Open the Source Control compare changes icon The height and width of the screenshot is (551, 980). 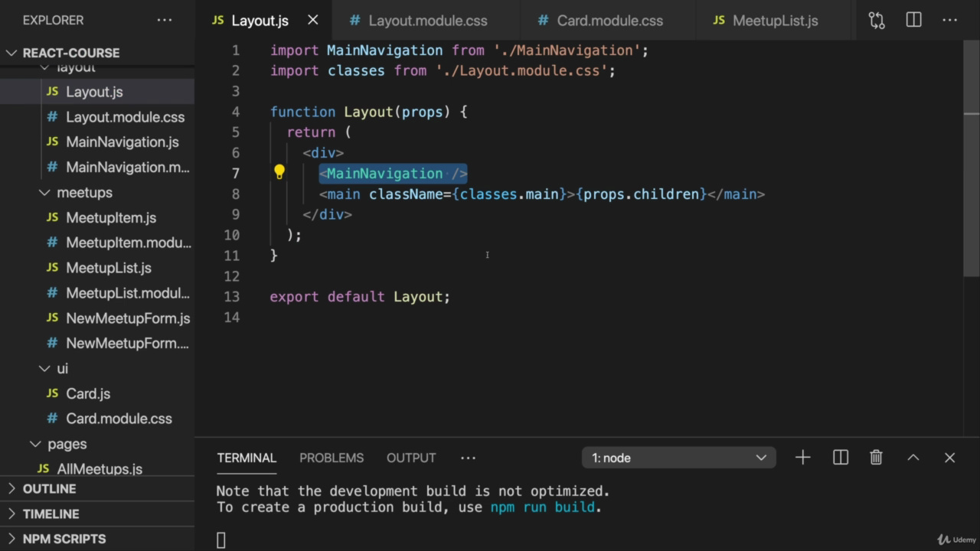(877, 21)
